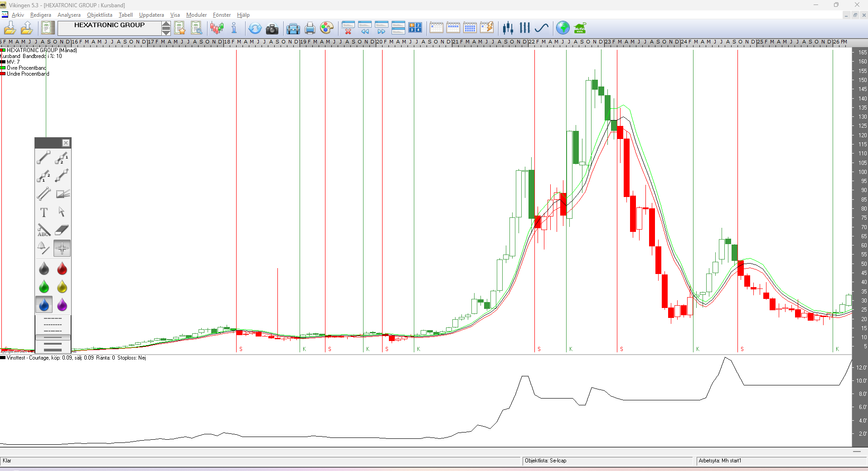Toggle the alarm bell line tool
Viewport: 868px width, 471px height.
pyautogui.click(x=44, y=248)
